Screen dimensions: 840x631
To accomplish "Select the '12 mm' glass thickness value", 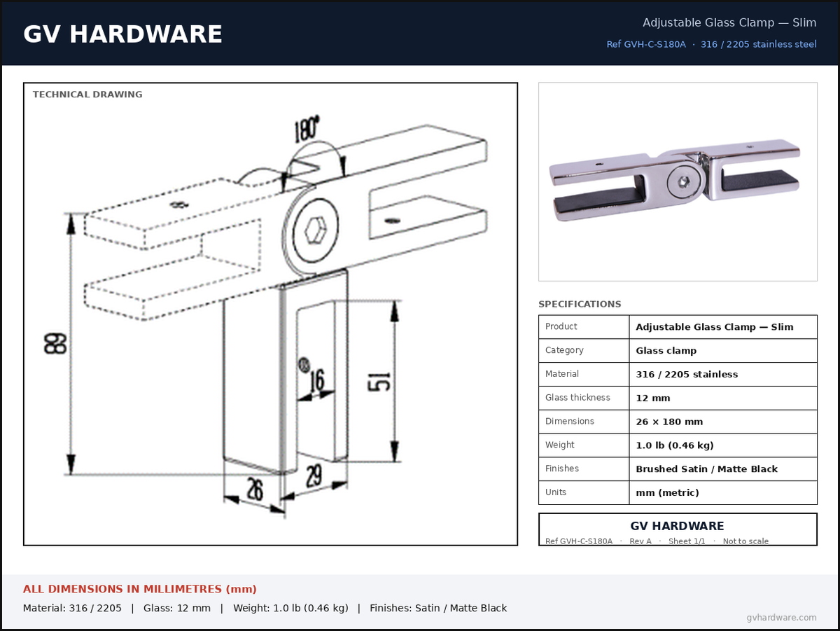I will click(x=653, y=398).
